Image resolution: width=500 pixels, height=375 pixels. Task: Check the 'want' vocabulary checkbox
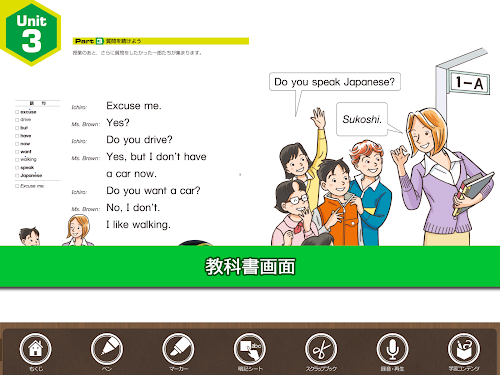click(17, 152)
